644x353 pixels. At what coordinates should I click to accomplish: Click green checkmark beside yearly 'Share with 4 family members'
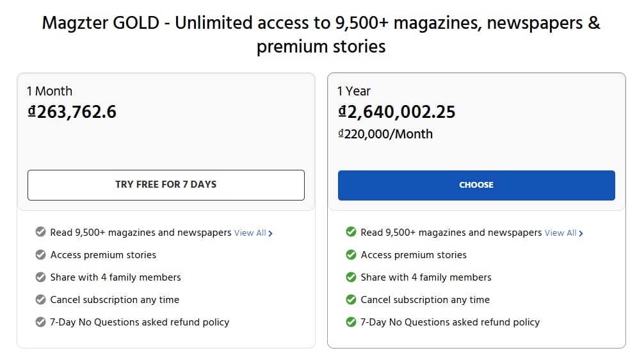coord(351,277)
